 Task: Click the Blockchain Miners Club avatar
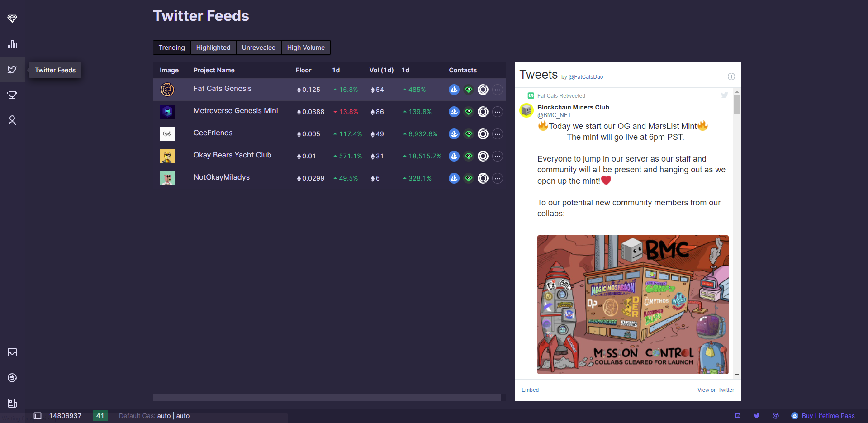coord(526,110)
